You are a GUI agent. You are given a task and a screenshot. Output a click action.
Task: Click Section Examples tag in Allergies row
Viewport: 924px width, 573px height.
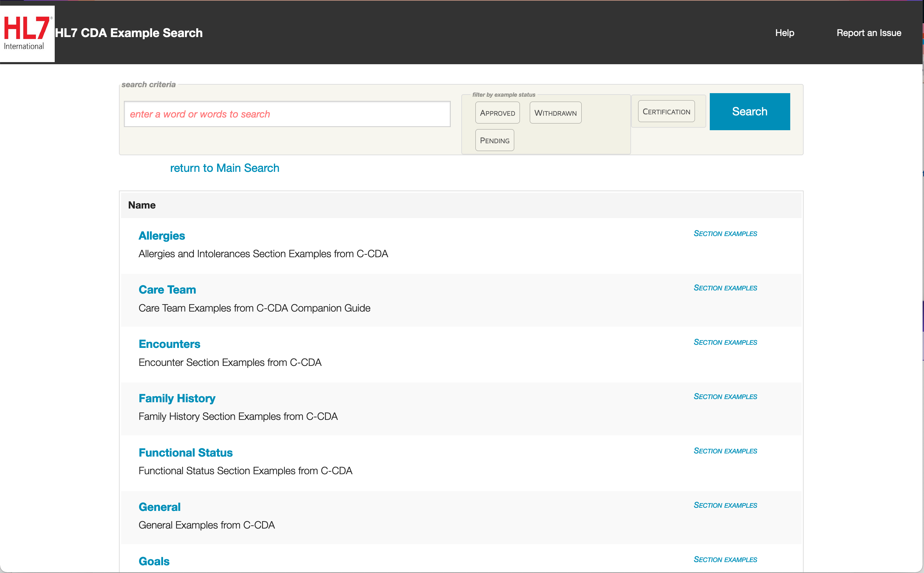(725, 234)
